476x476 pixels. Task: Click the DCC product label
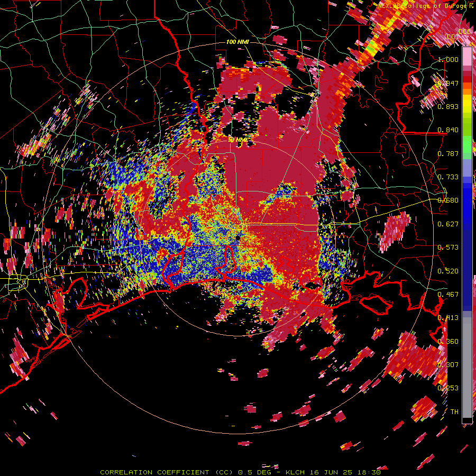click(x=465, y=31)
